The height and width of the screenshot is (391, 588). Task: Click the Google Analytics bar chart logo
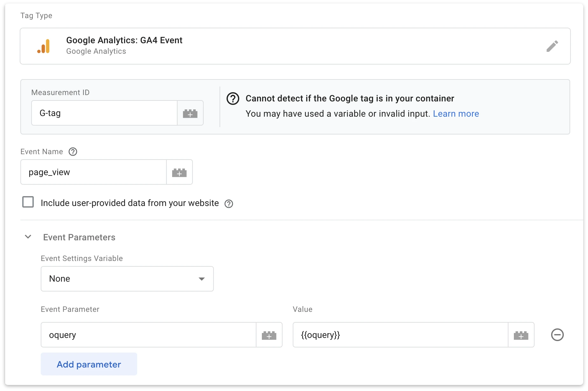[x=44, y=46]
